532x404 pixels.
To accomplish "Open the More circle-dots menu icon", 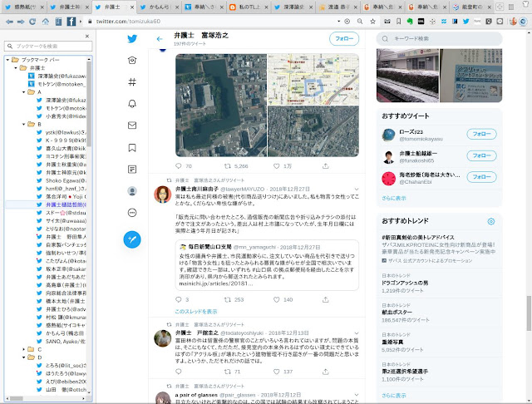I will tap(132, 213).
